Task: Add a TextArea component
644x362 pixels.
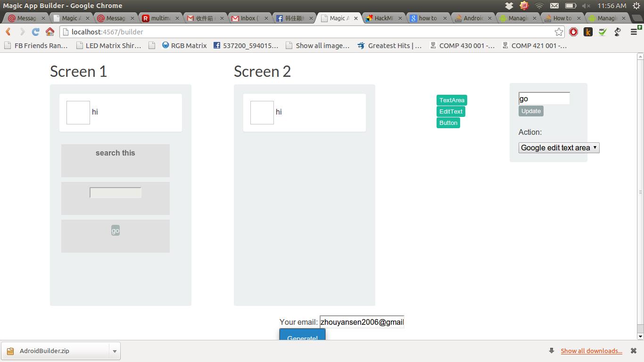Action: pyautogui.click(x=452, y=100)
